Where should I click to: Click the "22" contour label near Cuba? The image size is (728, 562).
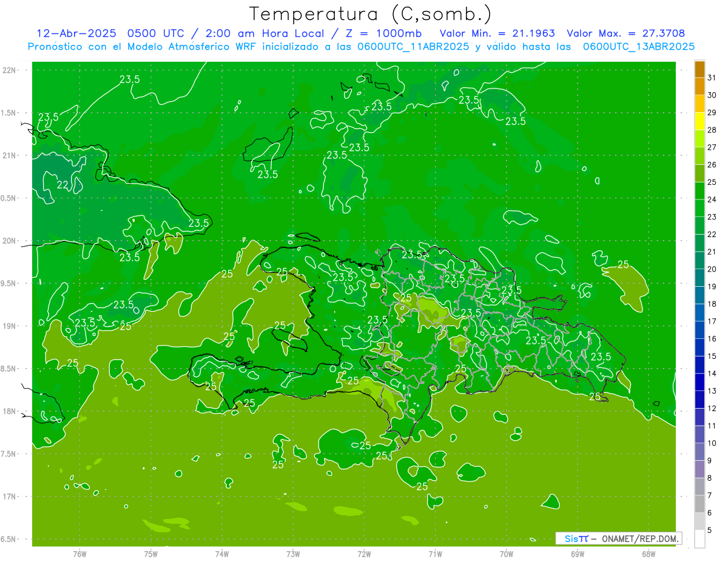(x=62, y=185)
